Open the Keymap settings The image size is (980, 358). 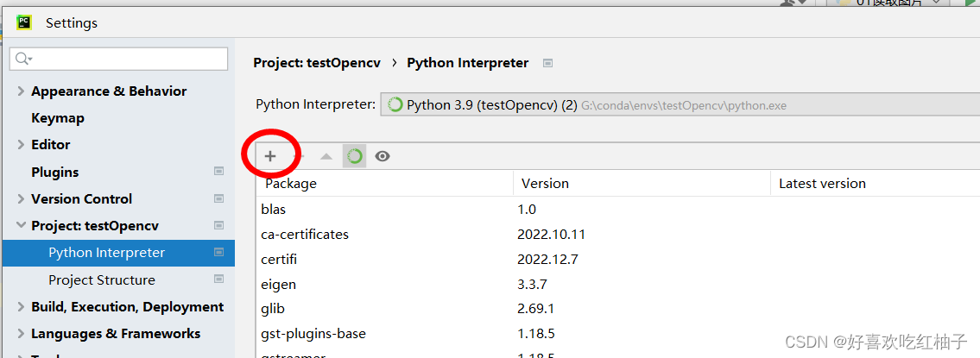[x=58, y=118]
